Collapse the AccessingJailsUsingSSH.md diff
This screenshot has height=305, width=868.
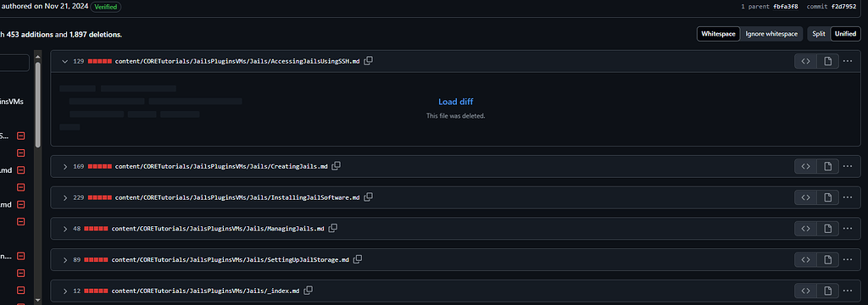[64, 62]
